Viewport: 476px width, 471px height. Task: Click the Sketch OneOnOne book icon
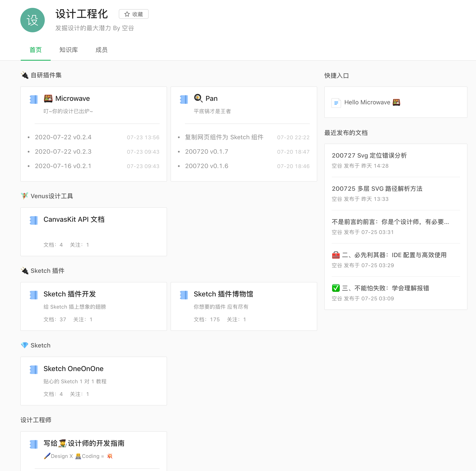[x=34, y=369]
